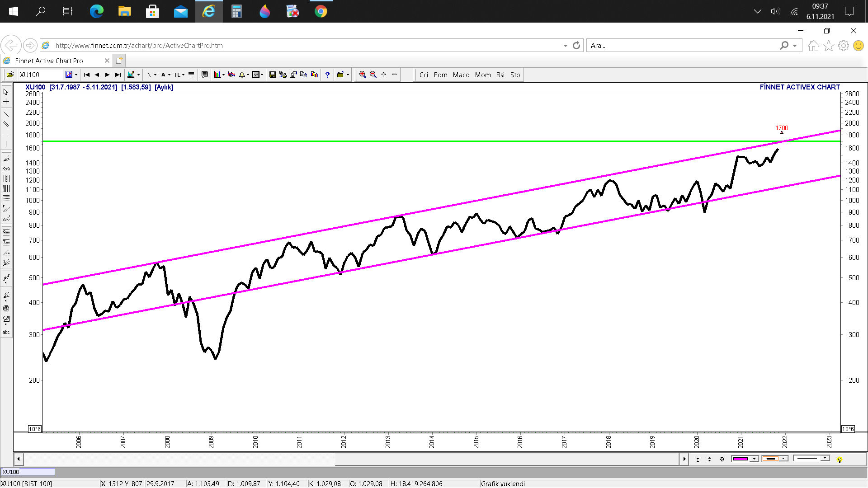Jump to first data with skip-back arrow
This screenshot has height=488, width=868.
(x=87, y=75)
